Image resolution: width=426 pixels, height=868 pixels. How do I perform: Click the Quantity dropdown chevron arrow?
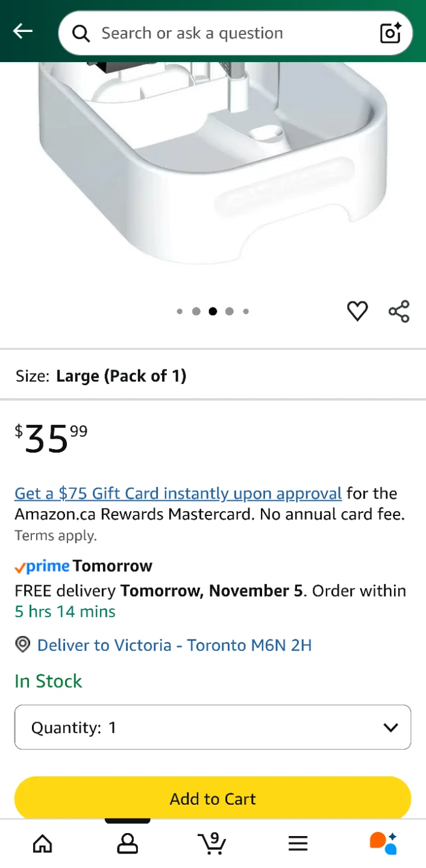pyautogui.click(x=390, y=728)
